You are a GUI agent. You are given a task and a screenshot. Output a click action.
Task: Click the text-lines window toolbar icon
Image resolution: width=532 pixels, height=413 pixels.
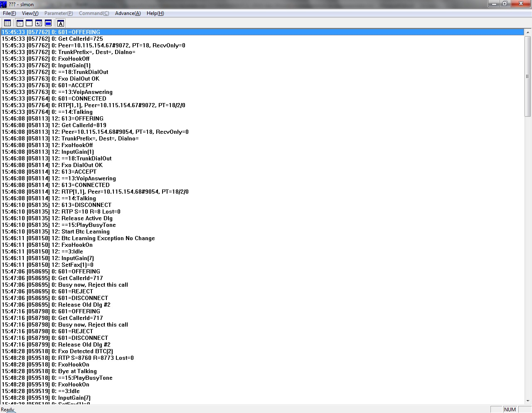coord(20,23)
